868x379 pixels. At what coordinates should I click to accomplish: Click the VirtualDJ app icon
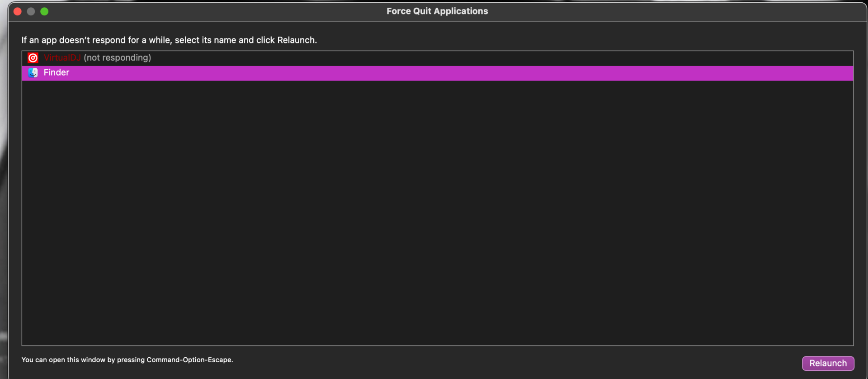pyautogui.click(x=33, y=58)
